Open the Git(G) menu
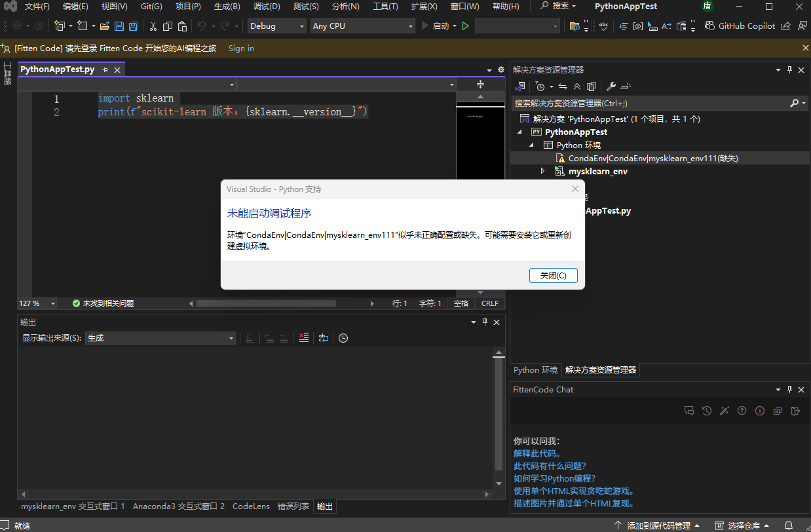Viewport: 811px width, 532px height. 151,7
